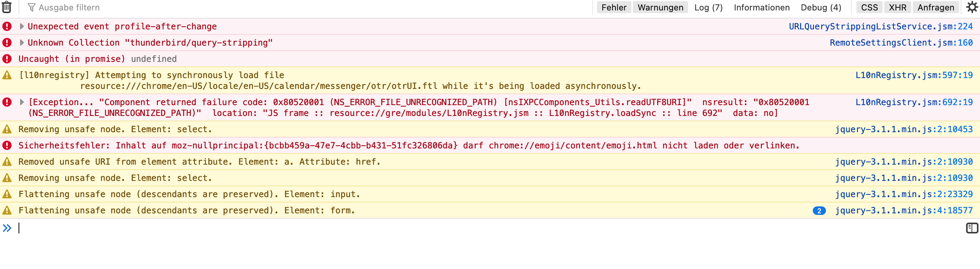Click the filter funnel icon
980x269 pixels.
pyautogui.click(x=32, y=7)
